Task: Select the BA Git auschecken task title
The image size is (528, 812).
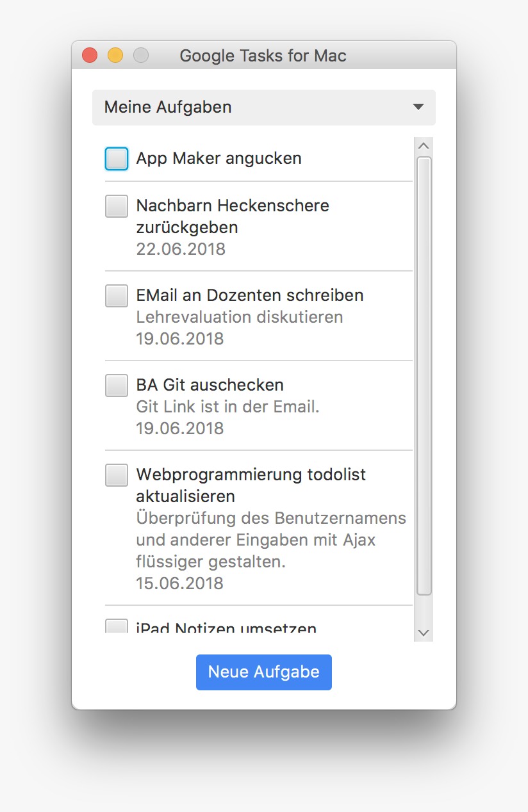Action: pos(210,385)
